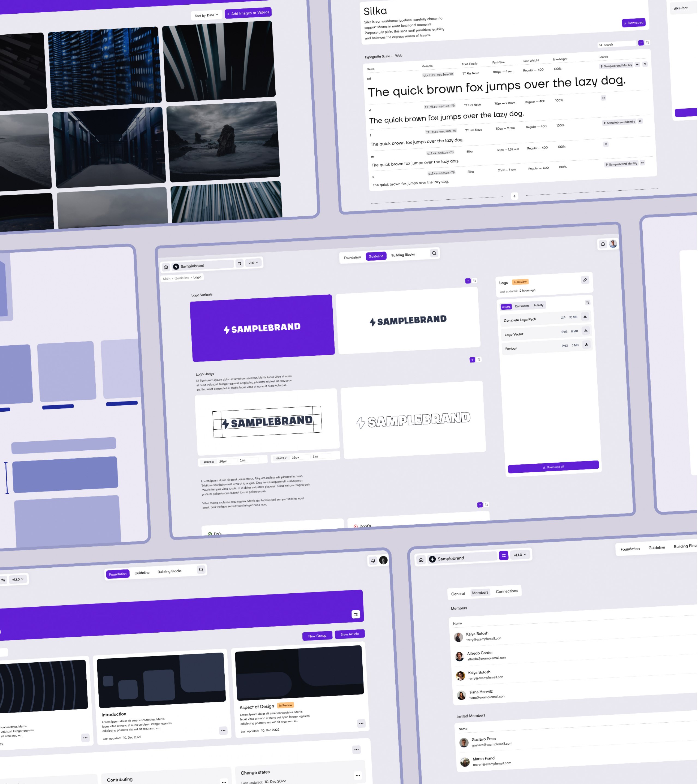This screenshot has width=698, height=784.
Task: Download the Complete Logo Pack asset
Action: coord(585,317)
